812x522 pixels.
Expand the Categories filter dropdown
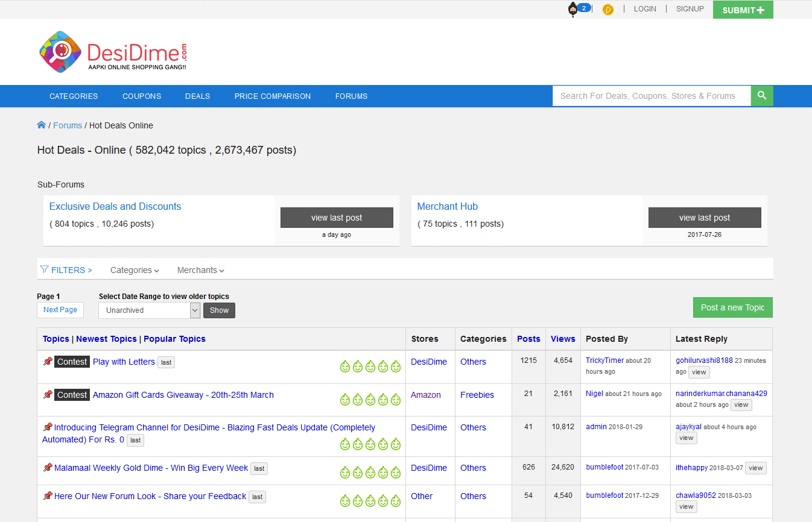135,270
